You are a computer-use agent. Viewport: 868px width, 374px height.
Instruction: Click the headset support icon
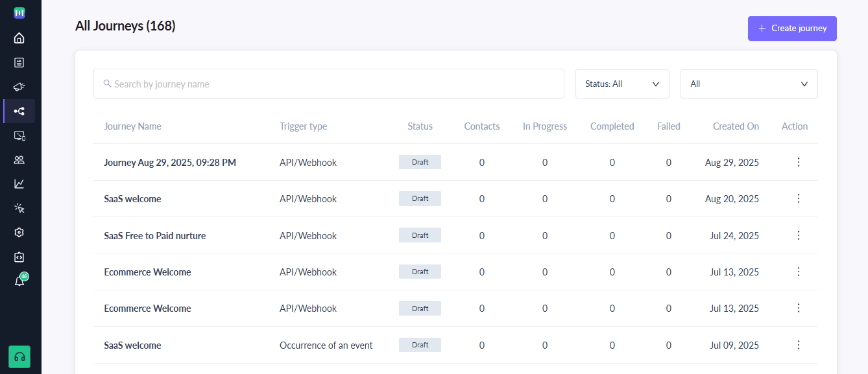pos(19,356)
